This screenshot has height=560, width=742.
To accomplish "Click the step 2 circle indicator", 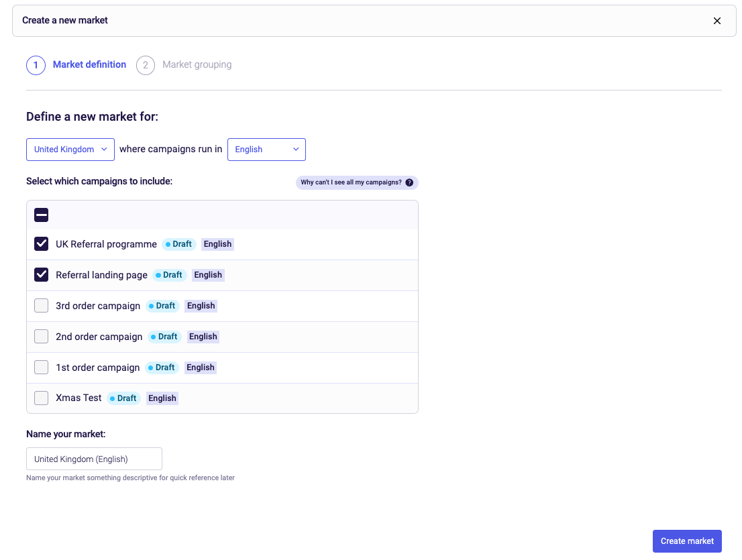I will [x=146, y=65].
